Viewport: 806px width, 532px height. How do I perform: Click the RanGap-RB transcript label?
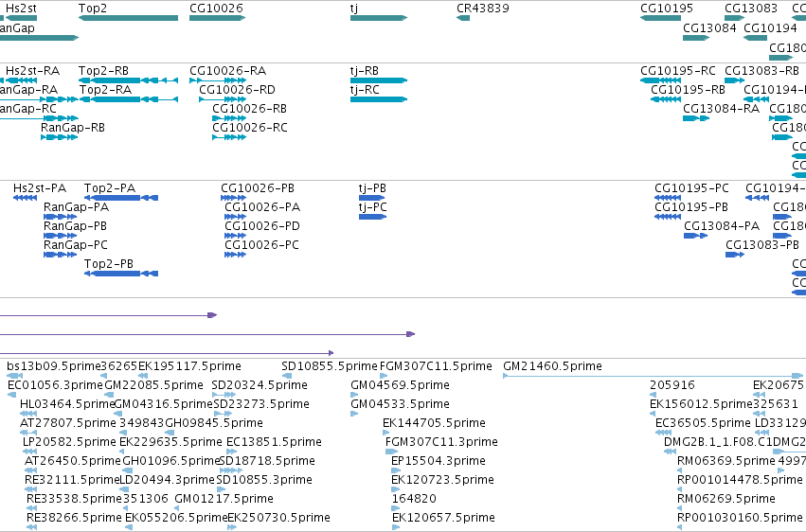(x=73, y=128)
